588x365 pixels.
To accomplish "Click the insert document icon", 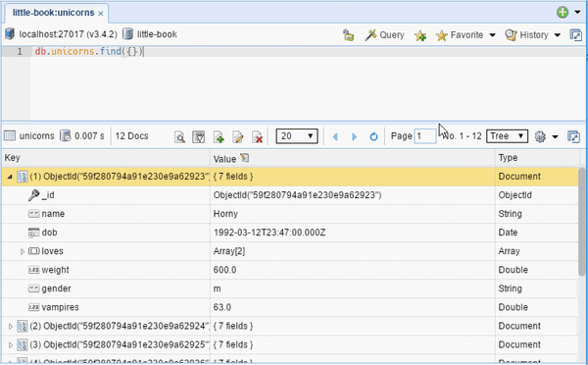I will 219,137.
